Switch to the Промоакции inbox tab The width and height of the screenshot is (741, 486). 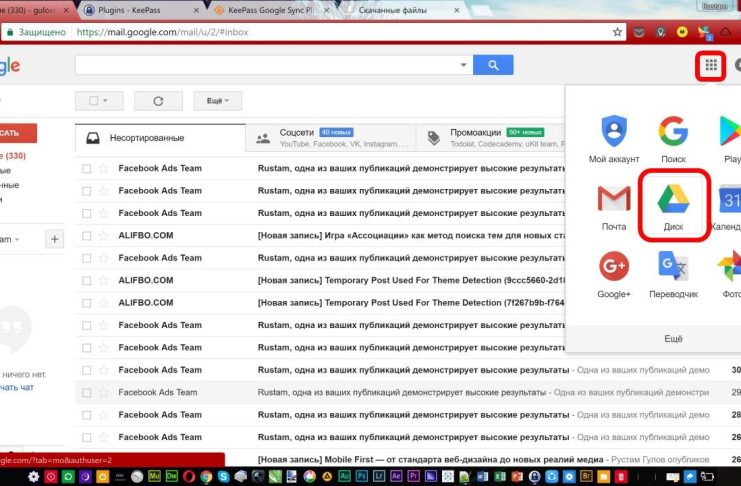pyautogui.click(x=491, y=138)
